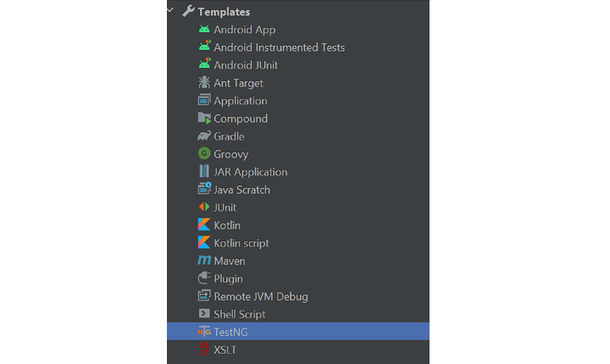This screenshot has height=364, width=610.
Task: Select Android Instrumented Tests template
Action: 279,47
